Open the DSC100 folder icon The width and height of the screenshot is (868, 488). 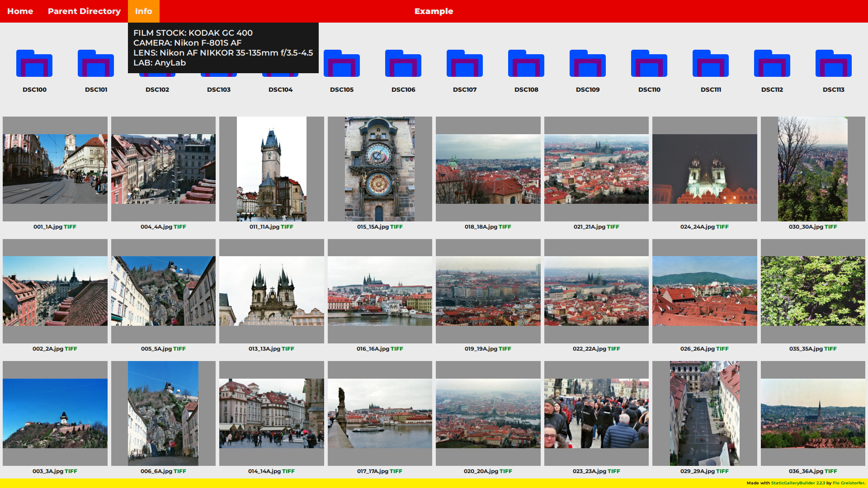(34, 64)
